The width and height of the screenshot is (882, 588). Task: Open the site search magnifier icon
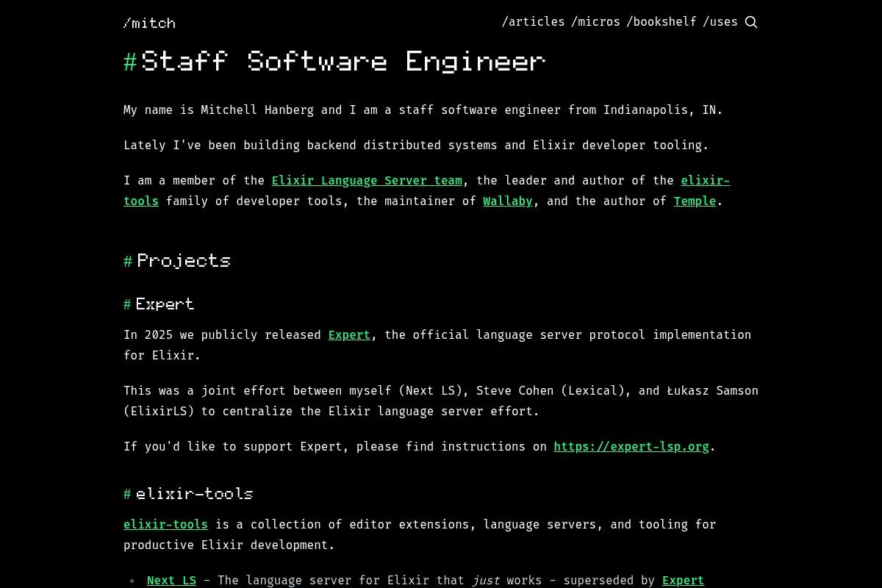(x=751, y=22)
